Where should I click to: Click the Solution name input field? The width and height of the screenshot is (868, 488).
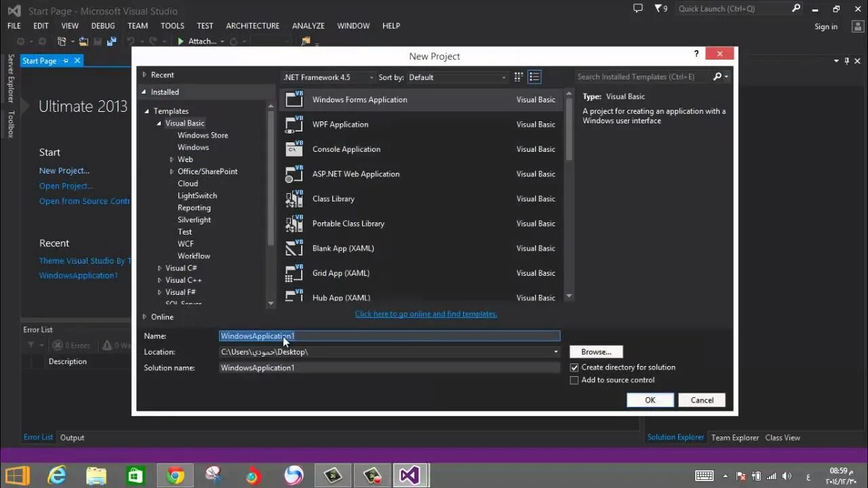click(390, 368)
